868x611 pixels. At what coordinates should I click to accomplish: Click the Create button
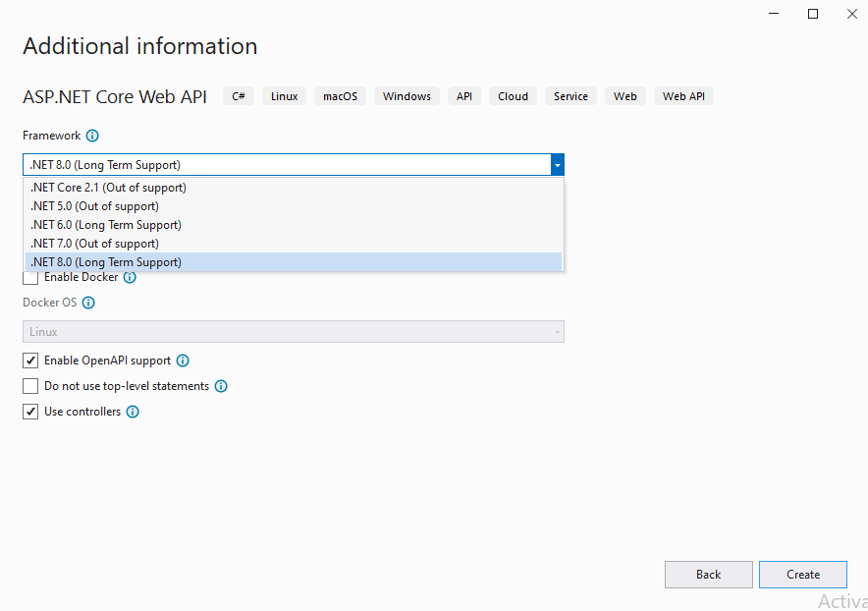(802, 575)
